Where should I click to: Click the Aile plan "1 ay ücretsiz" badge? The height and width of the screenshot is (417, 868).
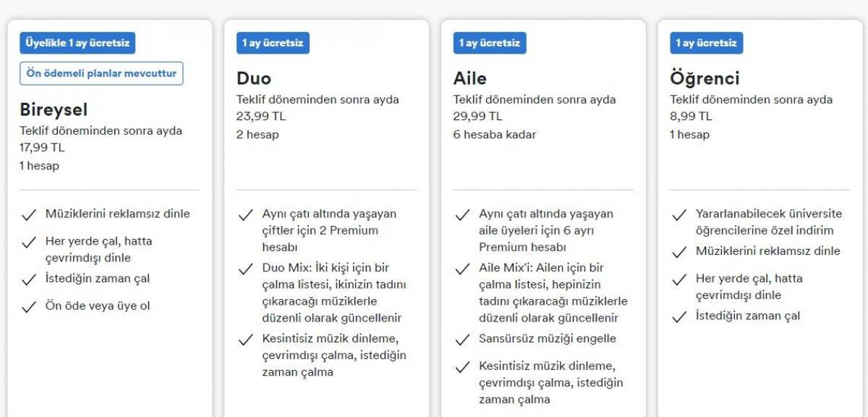tap(490, 43)
